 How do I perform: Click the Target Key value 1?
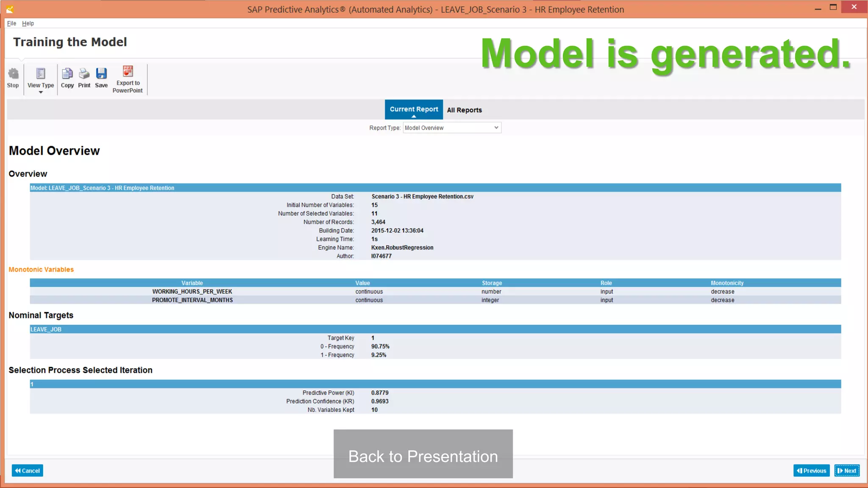373,338
